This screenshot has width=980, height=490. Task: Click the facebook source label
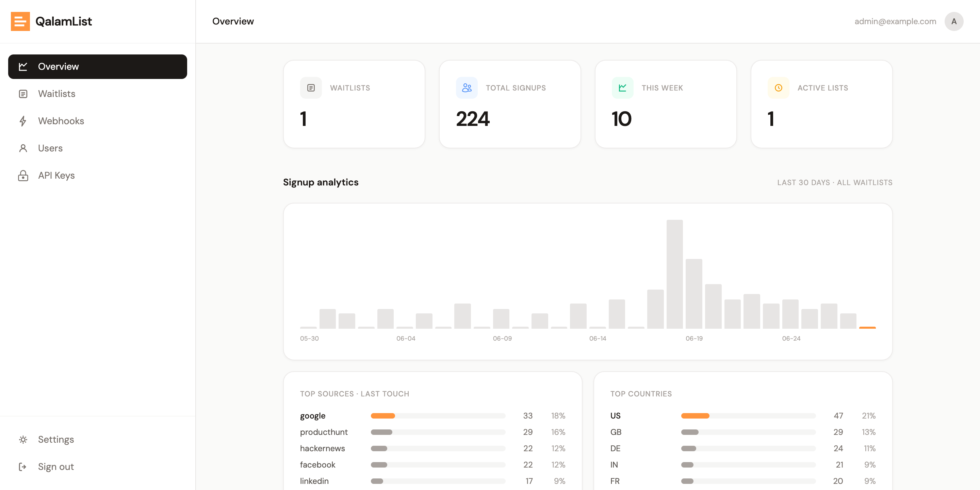(317, 465)
